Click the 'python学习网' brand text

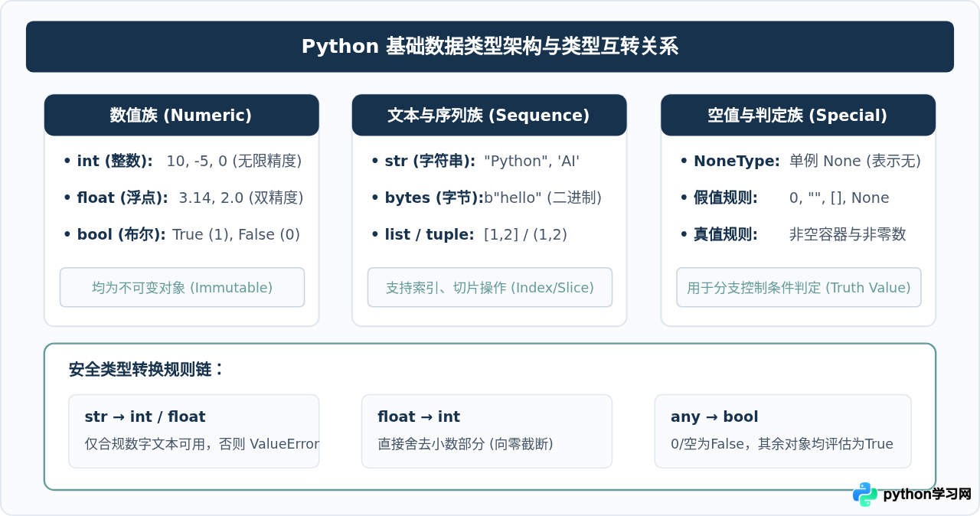click(x=927, y=495)
